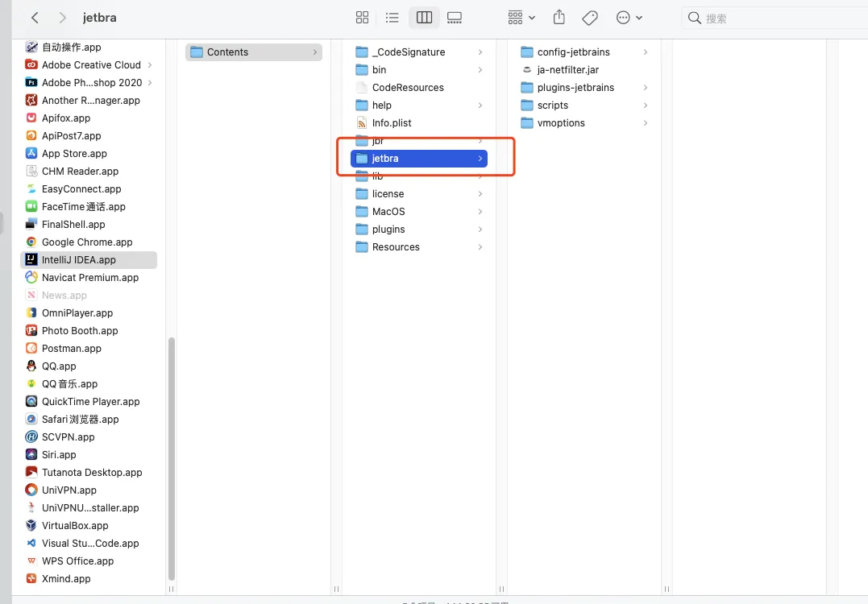The image size is (868, 604).
Task: Select the Contents folder
Action: point(227,52)
